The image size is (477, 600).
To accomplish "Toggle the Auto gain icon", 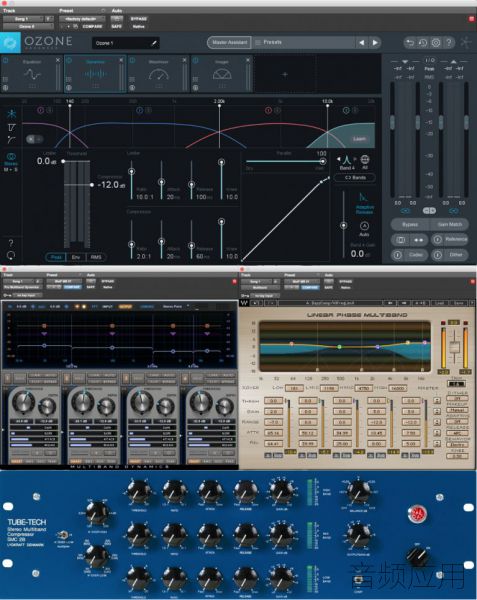I will pos(364,228).
